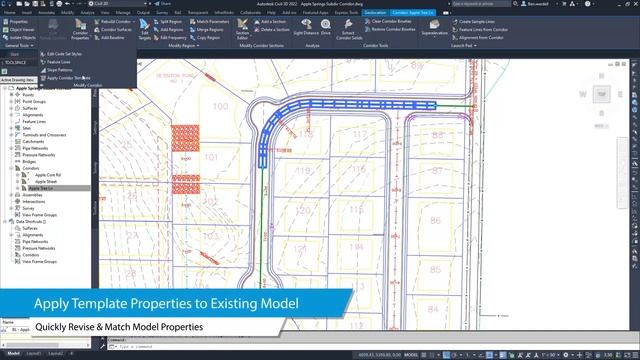Image resolution: width=640 pixels, height=360 pixels.
Task: Open the Start drawing tab
Action: coord(15,54)
